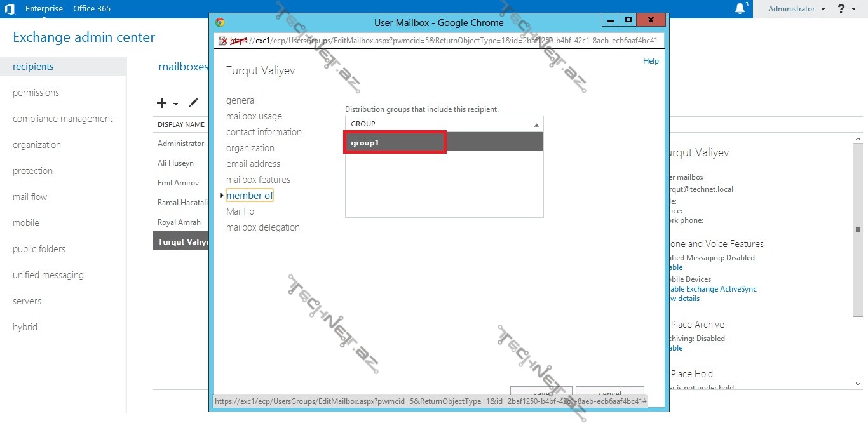The image size is (868, 423).
Task: Click the plus icon to add mailbox
Action: click(x=162, y=103)
